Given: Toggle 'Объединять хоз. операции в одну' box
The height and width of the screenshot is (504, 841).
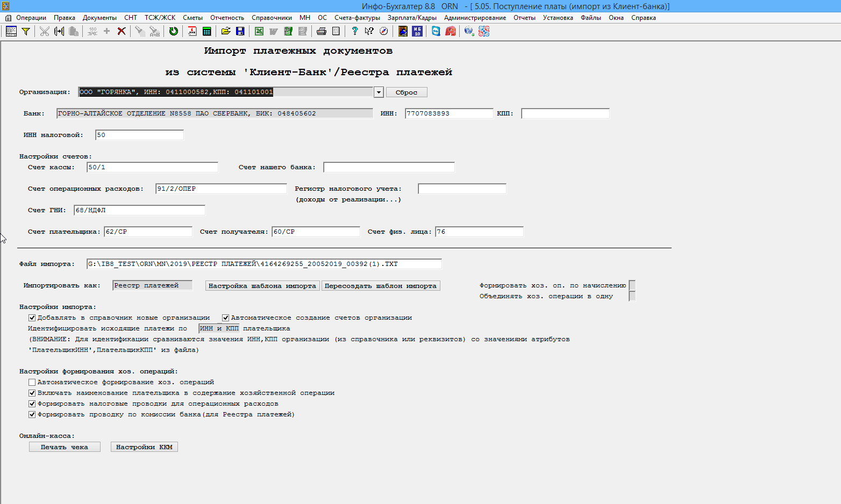Looking at the screenshot, I should [x=632, y=296].
